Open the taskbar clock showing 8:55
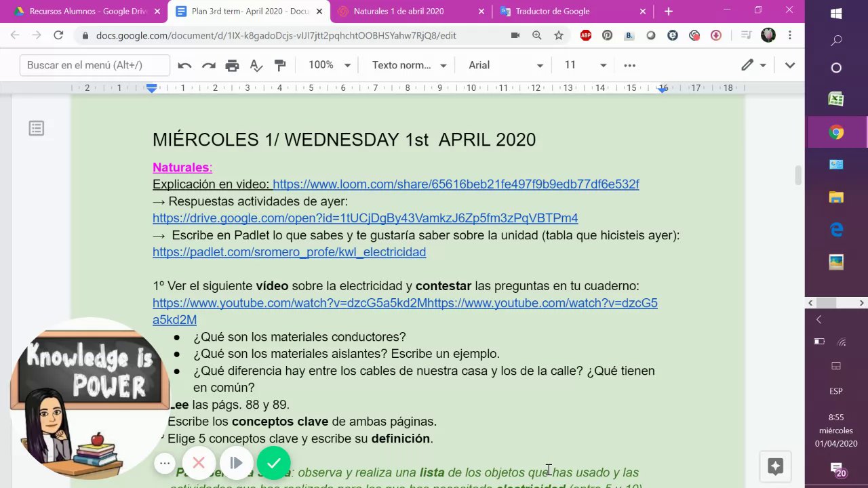 click(836, 430)
